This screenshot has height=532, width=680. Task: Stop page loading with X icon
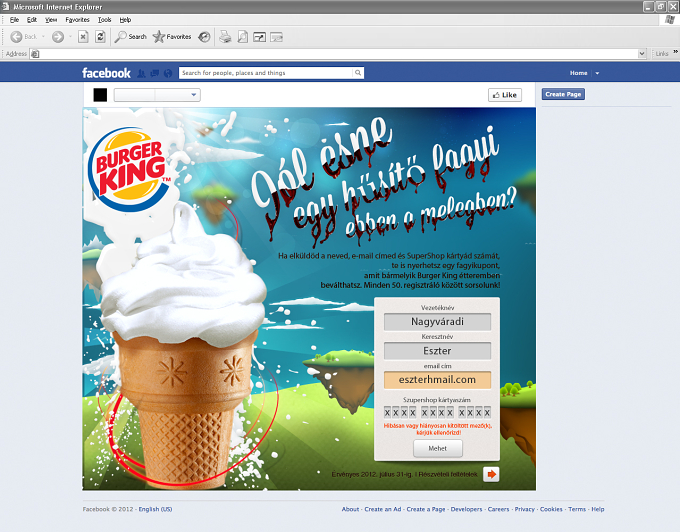point(83,37)
